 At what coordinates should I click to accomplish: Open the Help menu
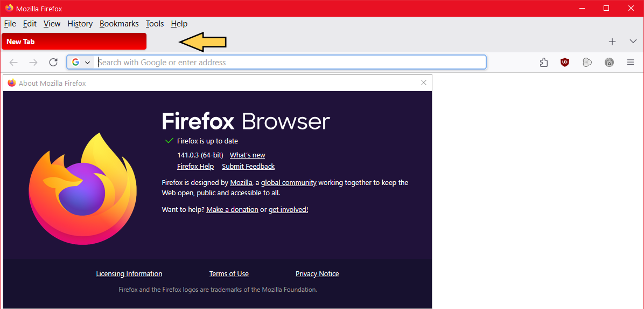pyautogui.click(x=179, y=24)
